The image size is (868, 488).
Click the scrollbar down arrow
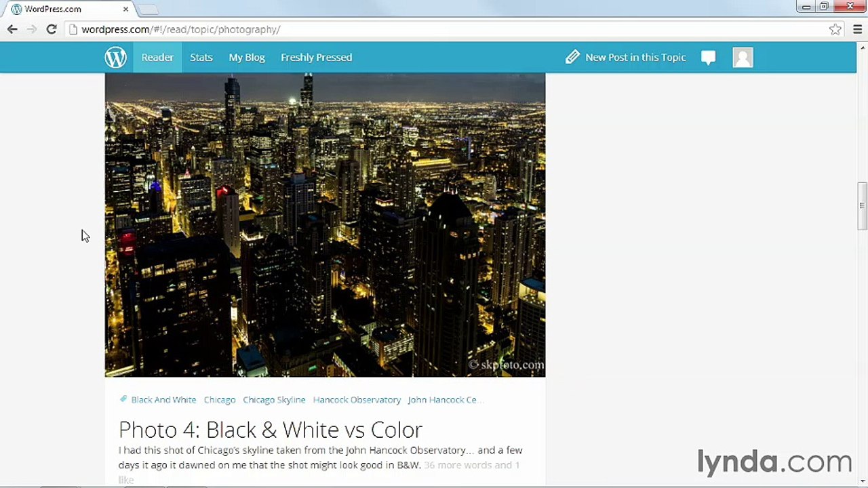click(x=862, y=482)
